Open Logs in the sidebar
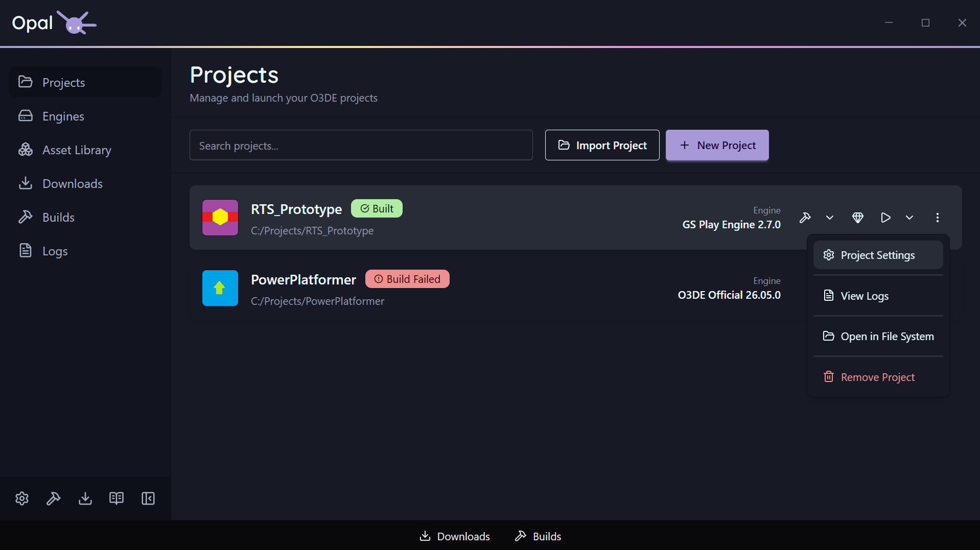980x550 pixels. (x=85, y=251)
